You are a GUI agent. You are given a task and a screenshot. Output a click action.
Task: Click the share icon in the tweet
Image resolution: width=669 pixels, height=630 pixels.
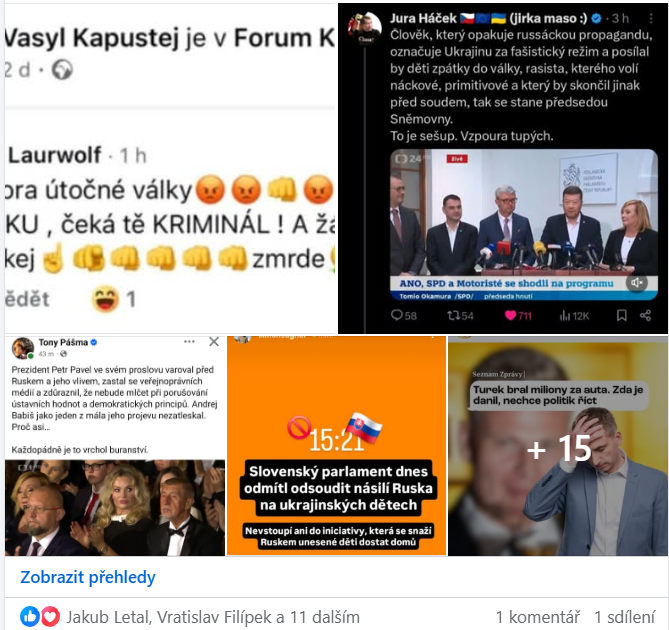click(645, 315)
